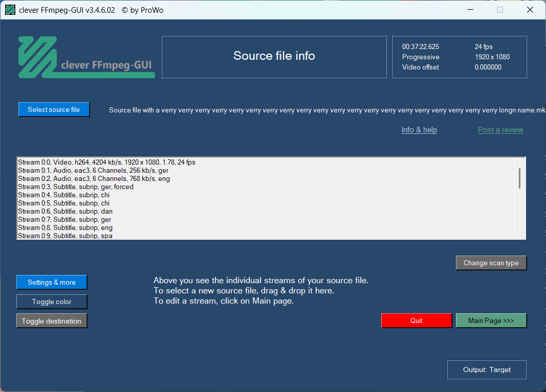Open Settings & more

[x=52, y=282]
